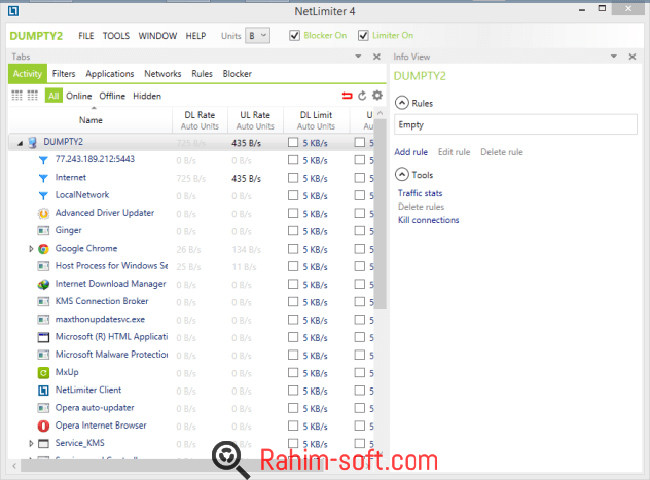Image resolution: width=650 pixels, height=480 pixels.
Task: Enable DL Limit checkbox for DUMPTY2
Action: tap(293, 143)
